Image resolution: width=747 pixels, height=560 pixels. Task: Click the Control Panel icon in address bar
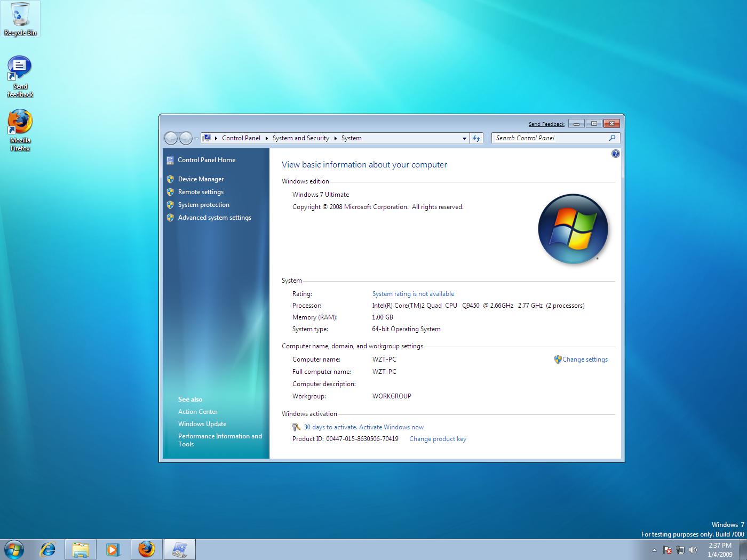pos(207,138)
